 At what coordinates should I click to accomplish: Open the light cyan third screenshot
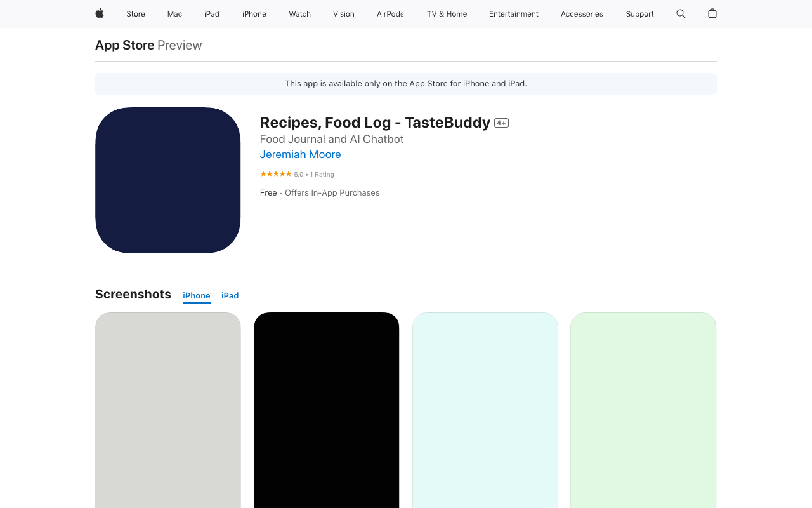click(x=485, y=410)
